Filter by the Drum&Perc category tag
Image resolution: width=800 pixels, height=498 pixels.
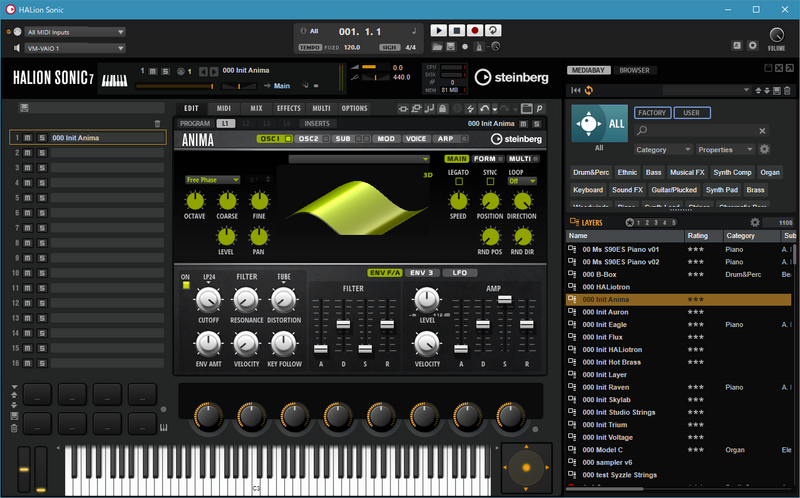(591, 172)
